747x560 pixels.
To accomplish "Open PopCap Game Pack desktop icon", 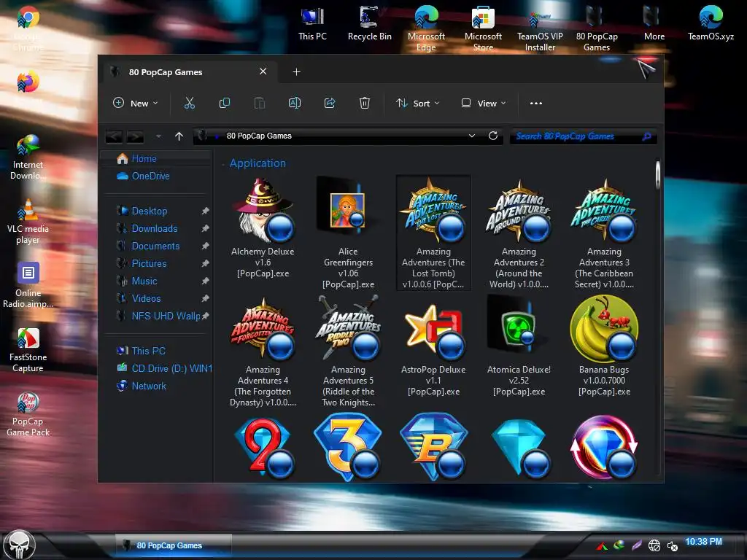I will coord(28,414).
